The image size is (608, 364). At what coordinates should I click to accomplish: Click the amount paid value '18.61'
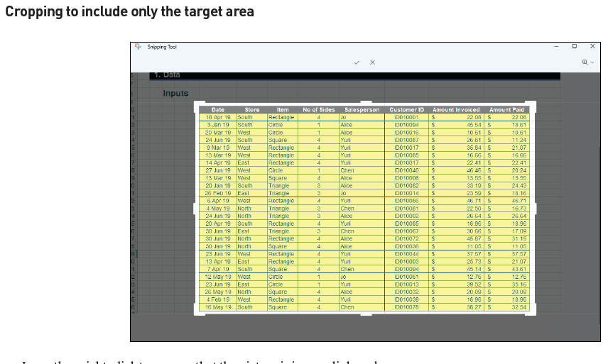(519, 125)
